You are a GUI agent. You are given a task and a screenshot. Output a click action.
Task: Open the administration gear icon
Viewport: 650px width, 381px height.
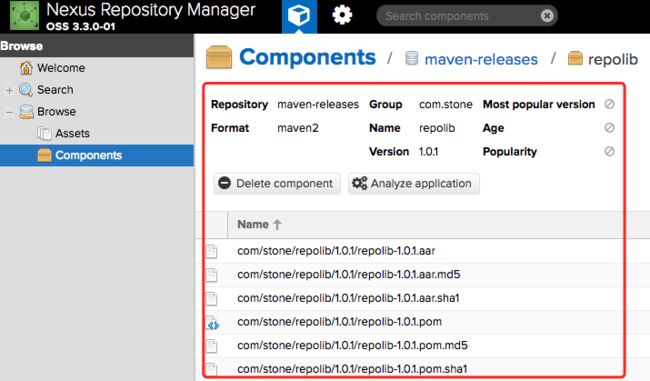tap(342, 16)
